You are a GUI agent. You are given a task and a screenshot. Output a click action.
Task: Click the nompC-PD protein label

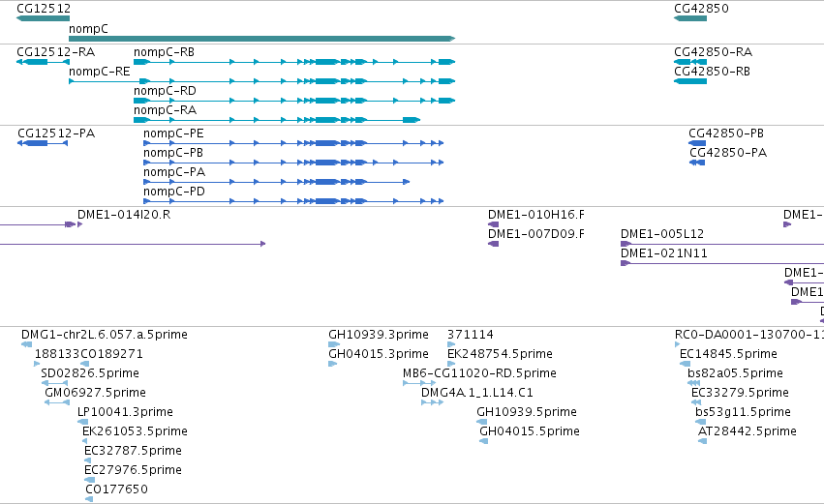click(x=174, y=192)
